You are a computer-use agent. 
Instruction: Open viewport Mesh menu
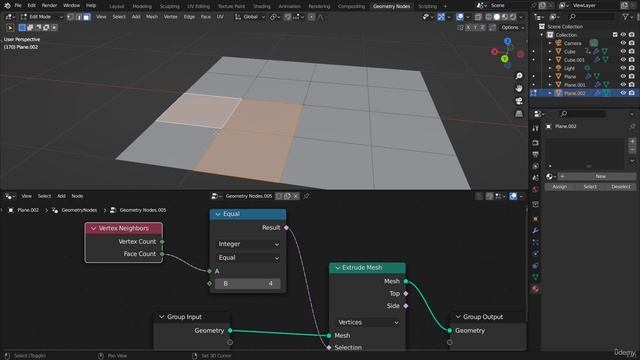tap(152, 17)
